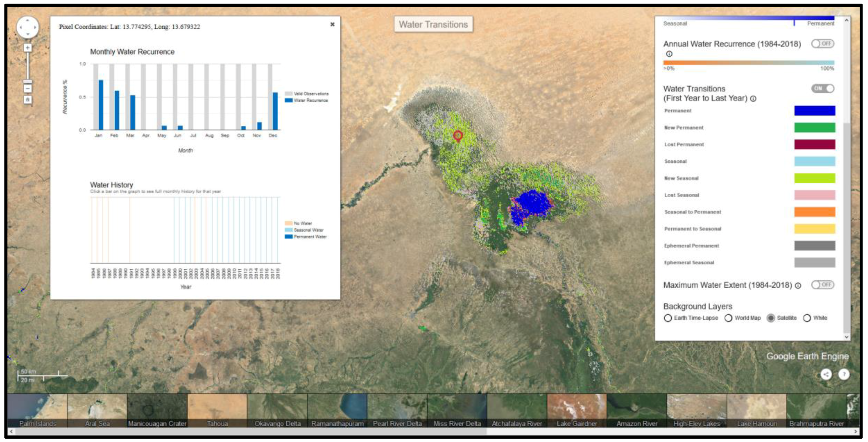The width and height of the screenshot is (868, 442).
Task: Click the share icon near Google Earth Engine
Action: (826, 374)
